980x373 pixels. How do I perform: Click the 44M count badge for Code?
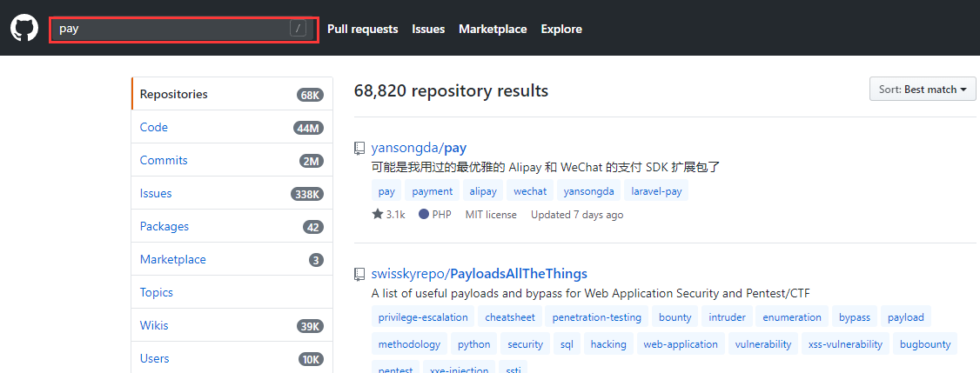pos(308,128)
